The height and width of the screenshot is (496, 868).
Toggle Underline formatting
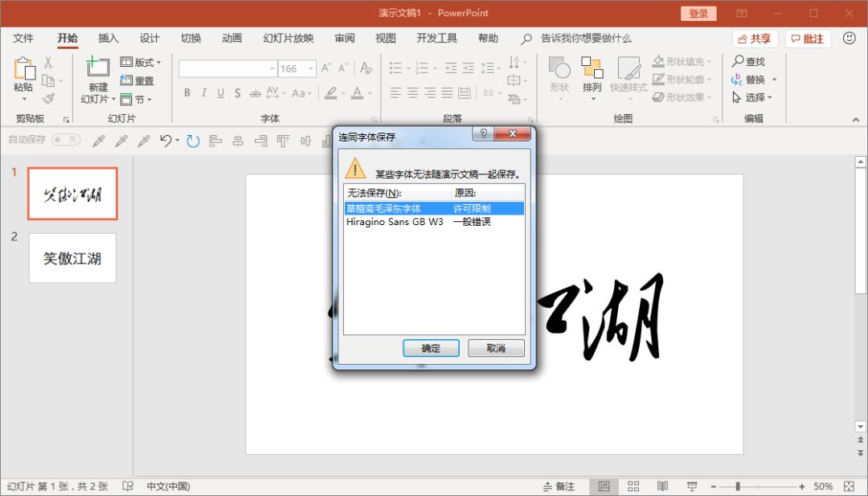pos(221,93)
